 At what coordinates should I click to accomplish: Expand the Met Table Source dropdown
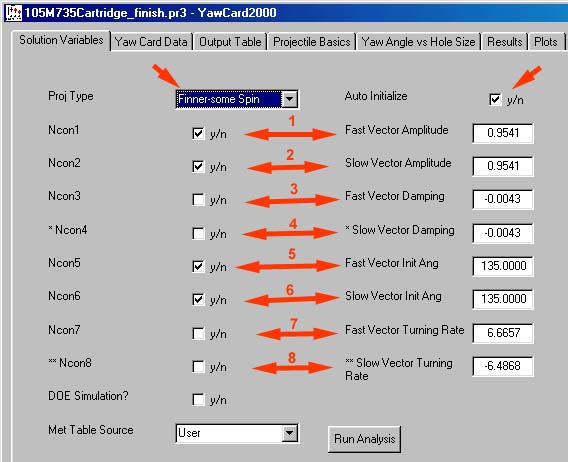[x=289, y=433]
